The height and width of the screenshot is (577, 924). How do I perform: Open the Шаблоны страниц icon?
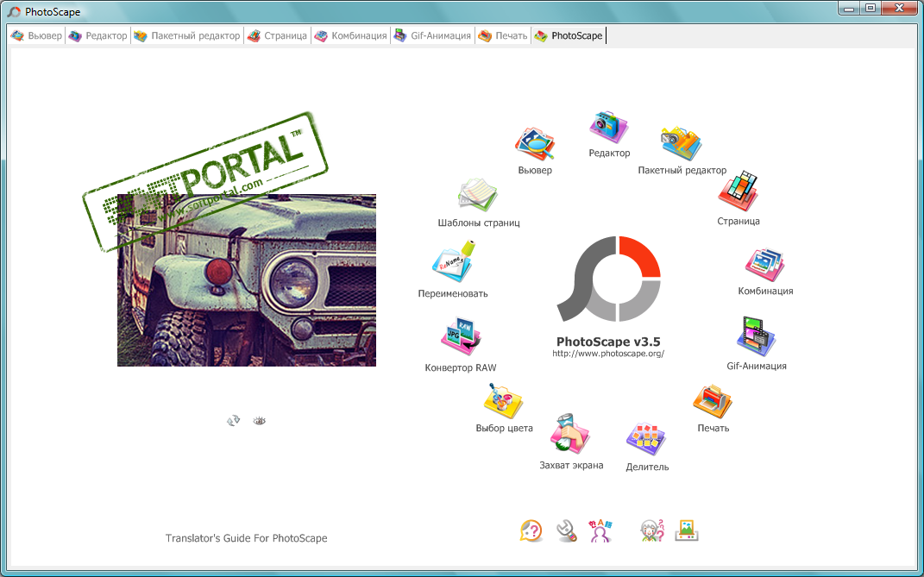(x=478, y=195)
